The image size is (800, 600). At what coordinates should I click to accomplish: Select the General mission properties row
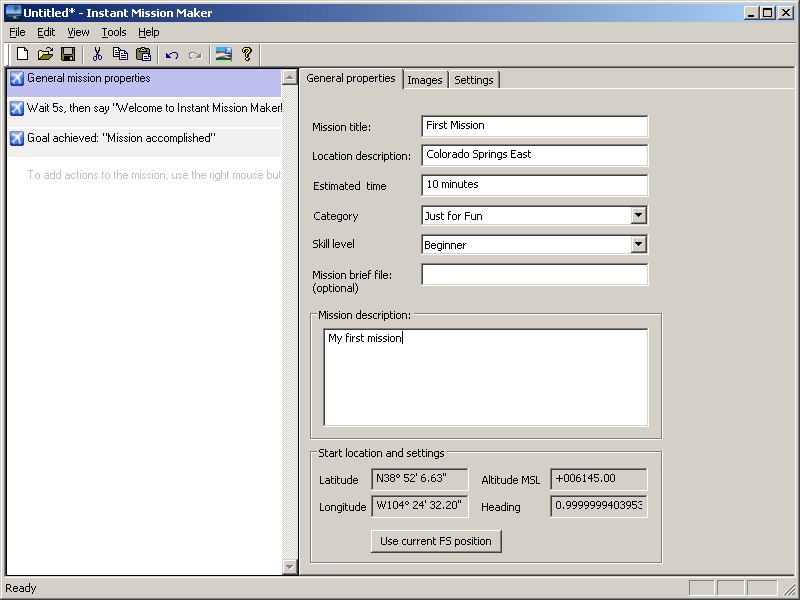144,83
